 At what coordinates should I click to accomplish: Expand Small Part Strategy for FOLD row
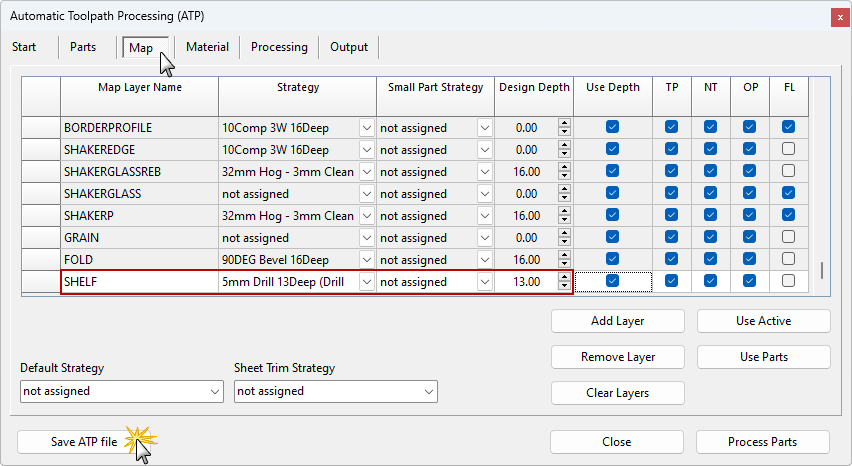point(485,260)
